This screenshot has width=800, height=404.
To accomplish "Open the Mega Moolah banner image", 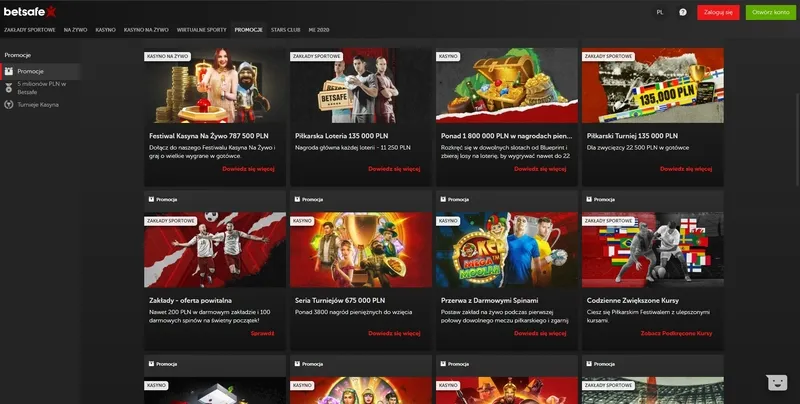I will (x=507, y=250).
